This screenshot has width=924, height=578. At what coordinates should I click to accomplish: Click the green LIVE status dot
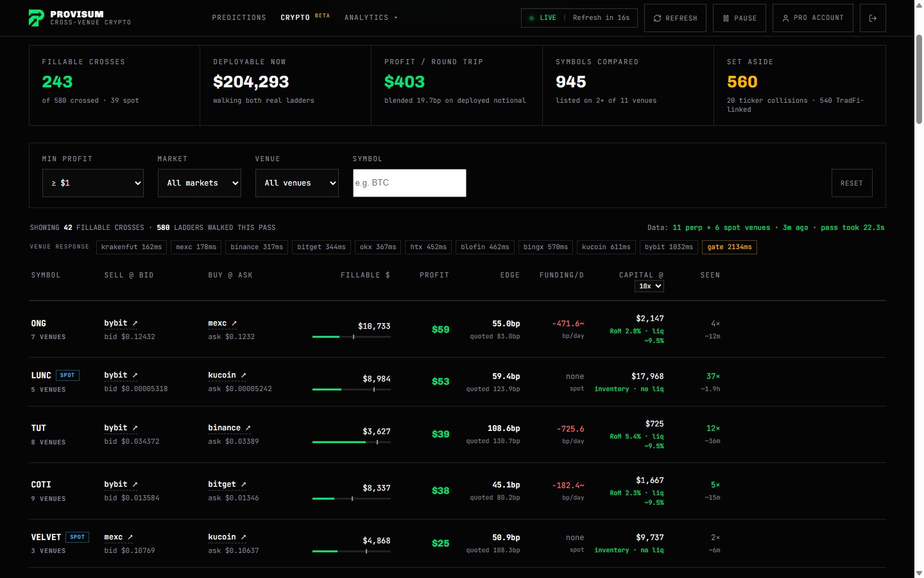coord(531,18)
